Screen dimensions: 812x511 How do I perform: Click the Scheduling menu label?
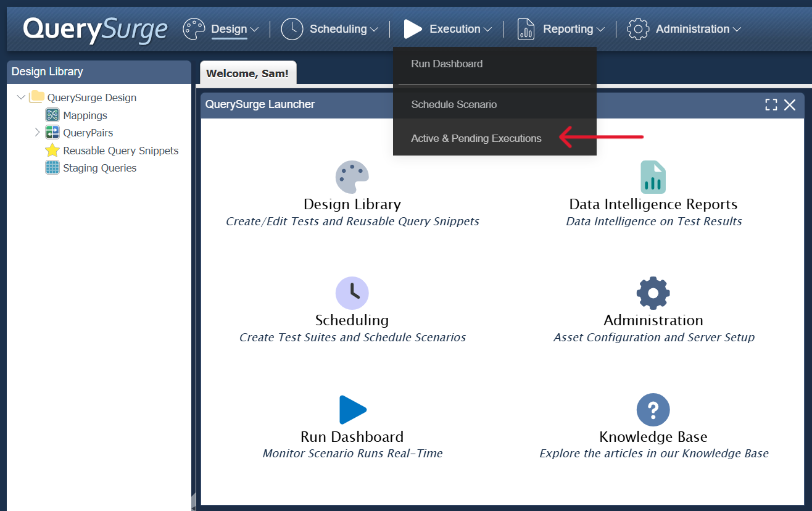pyautogui.click(x=338, y=29)
